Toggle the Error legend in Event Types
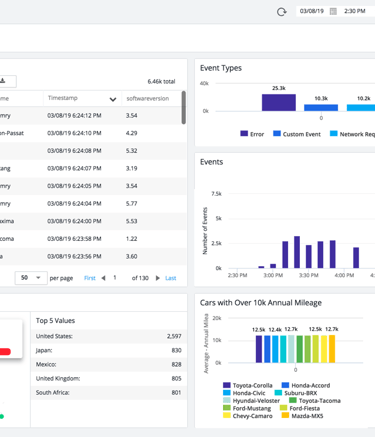 pyautogui.click(x=252, y=134)
